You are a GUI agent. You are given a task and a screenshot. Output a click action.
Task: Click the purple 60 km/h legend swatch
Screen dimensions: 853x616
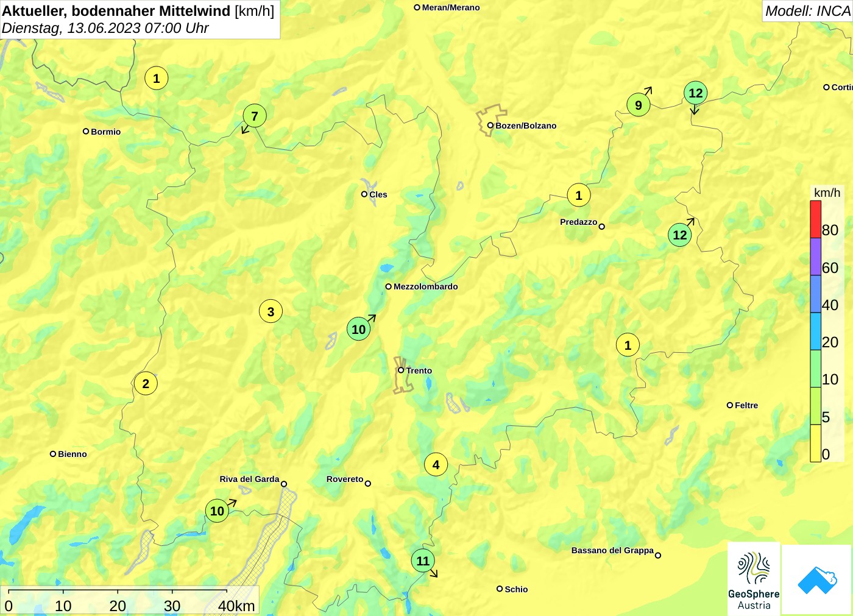(x=816, y=257)
